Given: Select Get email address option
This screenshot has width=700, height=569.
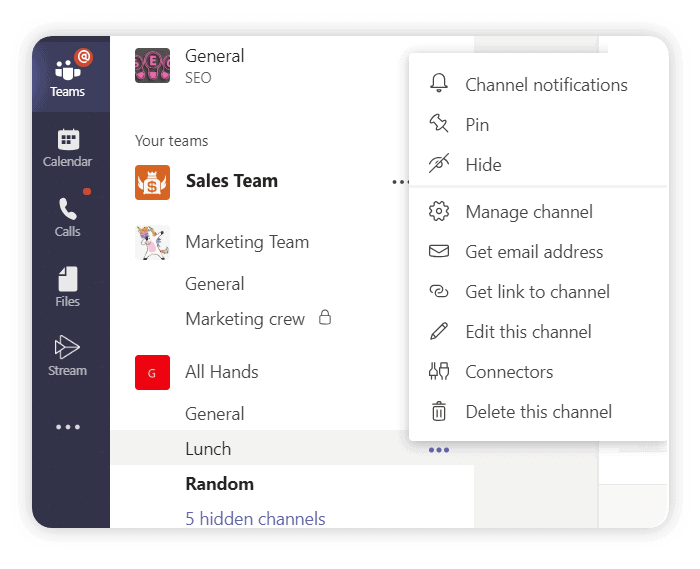Looking at the screenshot, I should click(538, 252).
